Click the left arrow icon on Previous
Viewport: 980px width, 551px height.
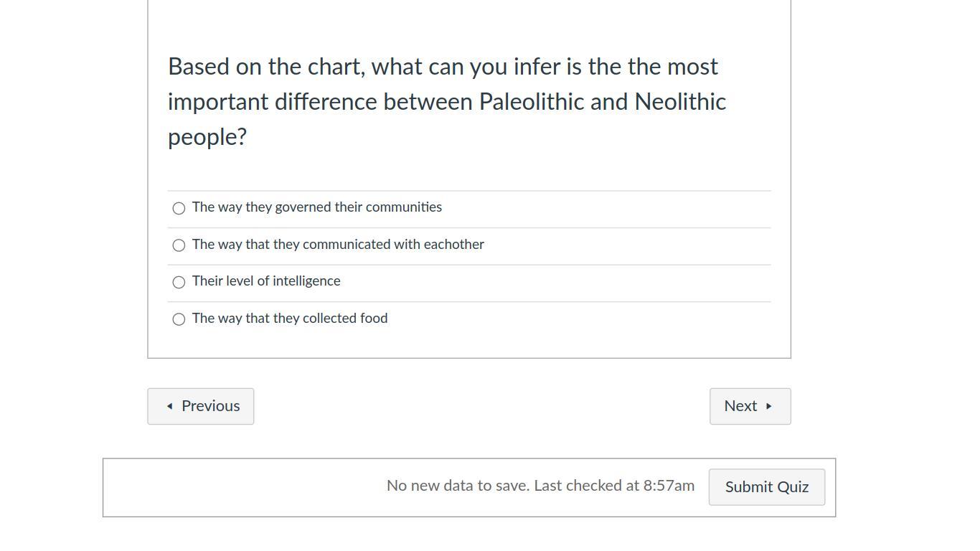click(169, 406)
